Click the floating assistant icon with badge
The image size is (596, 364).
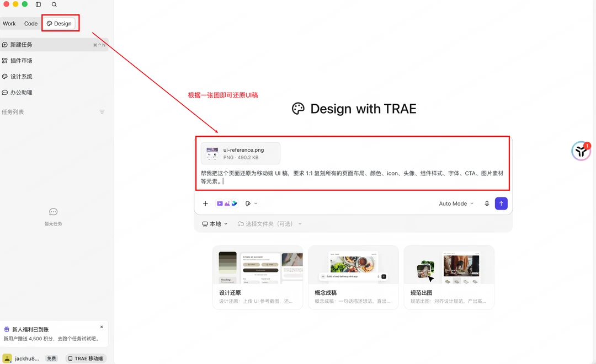pyautogui.click(x=581, y=151)
